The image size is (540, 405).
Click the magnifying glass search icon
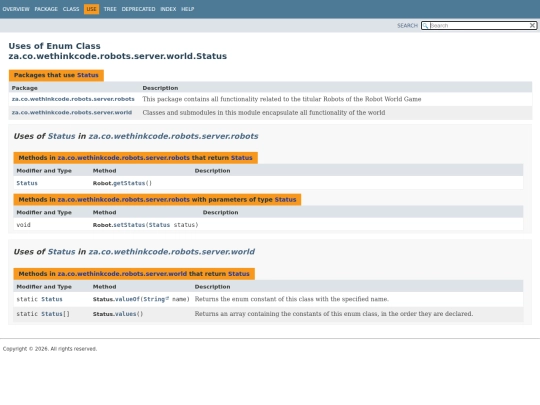[x=426, y=25]
